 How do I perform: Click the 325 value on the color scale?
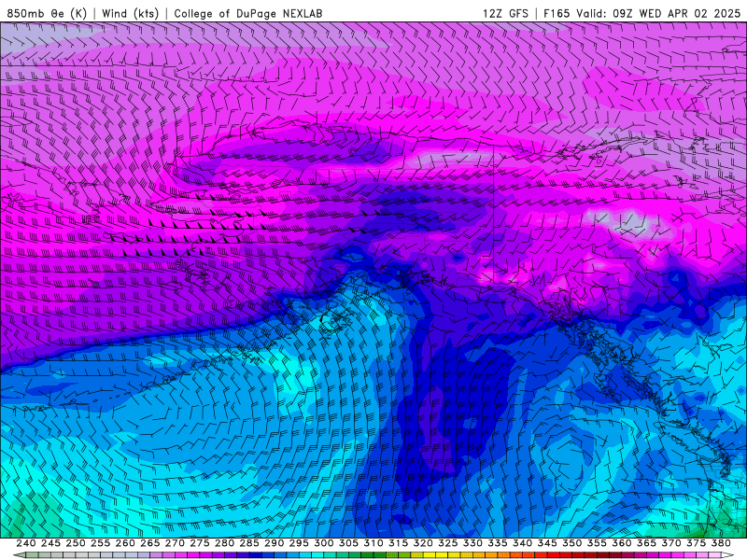pyautogui.click(x=448, y=543)
